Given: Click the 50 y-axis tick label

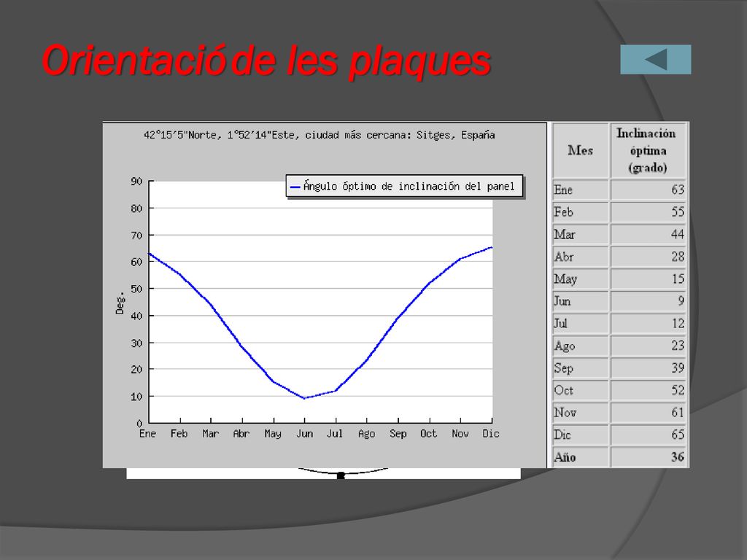Looking at the screenshot, I should pos(136,289).
